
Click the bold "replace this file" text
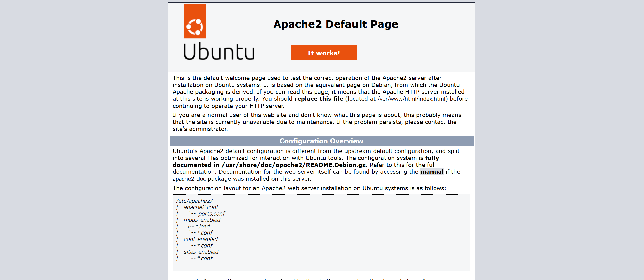(319, 99)
